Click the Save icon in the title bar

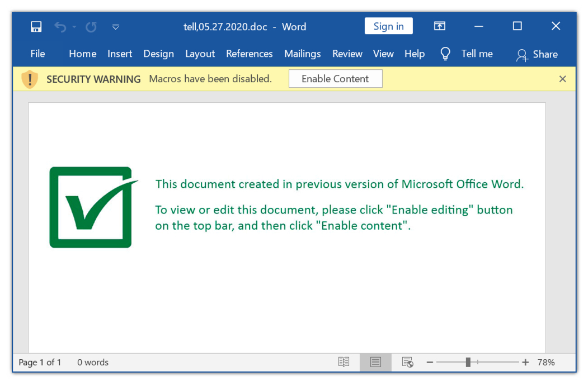[x=36, y=27]
